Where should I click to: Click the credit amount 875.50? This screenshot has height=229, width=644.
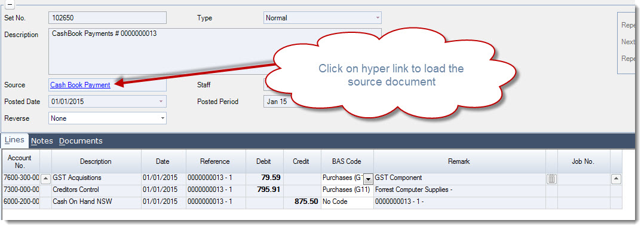click(302, 202)
